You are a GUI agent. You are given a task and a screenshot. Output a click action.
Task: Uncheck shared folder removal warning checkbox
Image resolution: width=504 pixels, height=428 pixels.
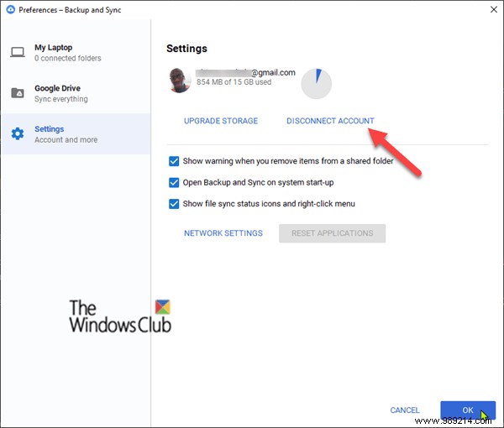point(174,161)
